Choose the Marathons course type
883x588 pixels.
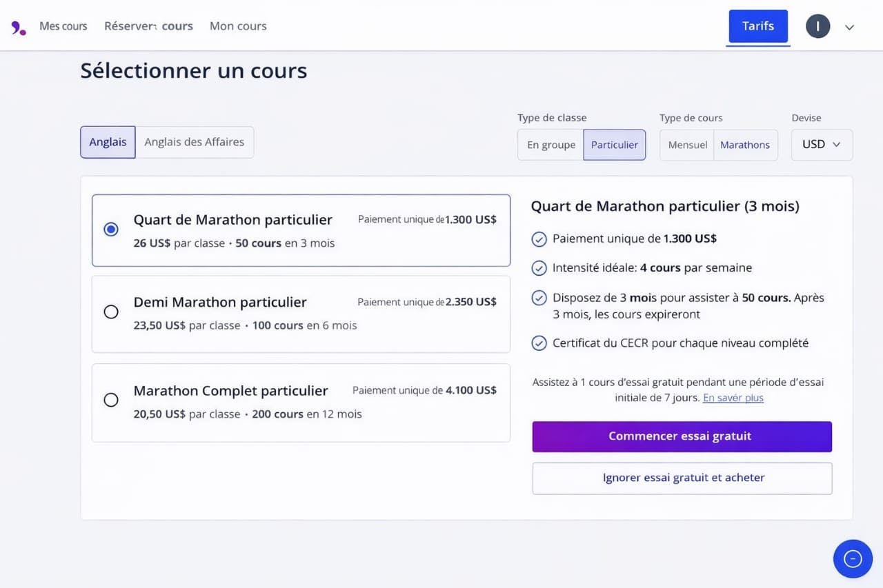745,145
